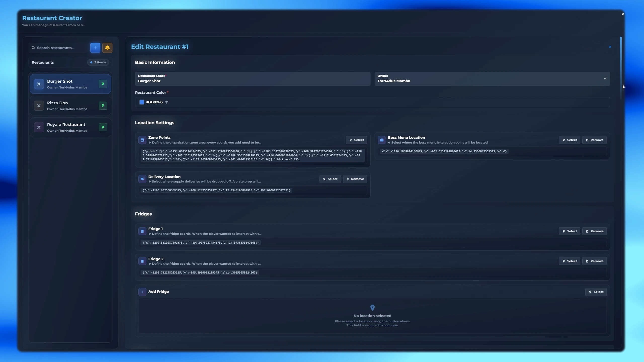
Task: Click the Delivery Location truck icon
Action: coord(142,179)
